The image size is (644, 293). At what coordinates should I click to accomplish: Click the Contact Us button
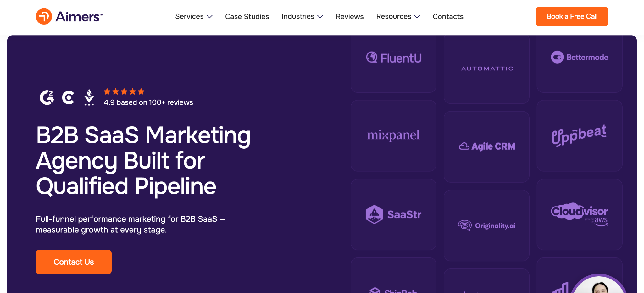[x=74, y=262]
